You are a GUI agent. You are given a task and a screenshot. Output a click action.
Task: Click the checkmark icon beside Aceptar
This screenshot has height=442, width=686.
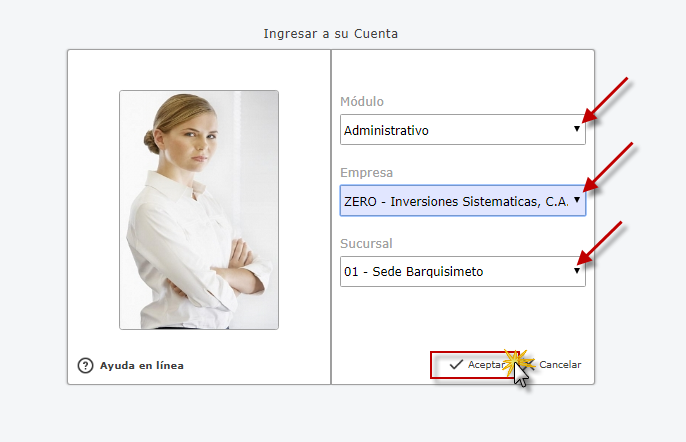tap(455, 365)
